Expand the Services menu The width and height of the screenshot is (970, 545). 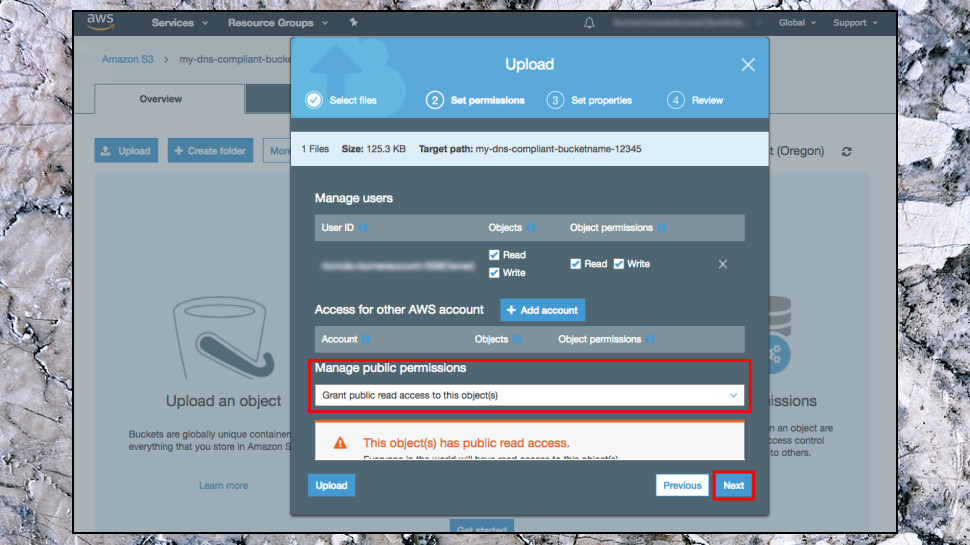(x=179, y=23)
